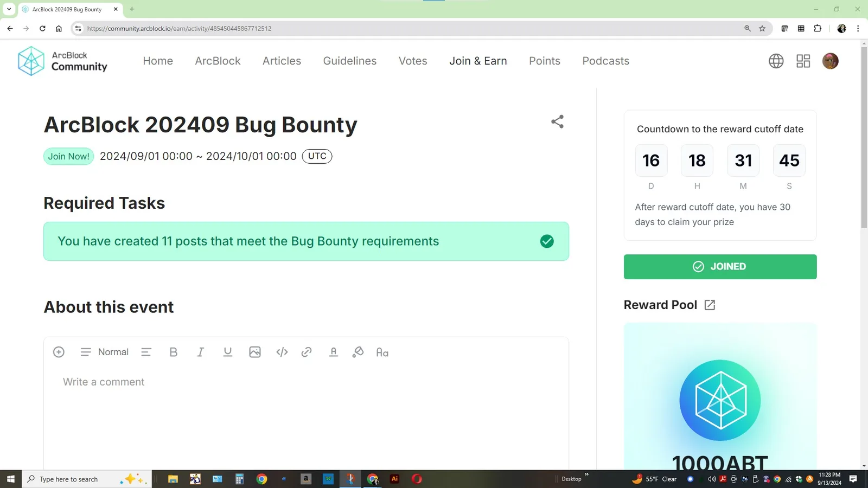Open Guidelines in navigation
This screenshot has width=868, height=488.
point(350,61)
